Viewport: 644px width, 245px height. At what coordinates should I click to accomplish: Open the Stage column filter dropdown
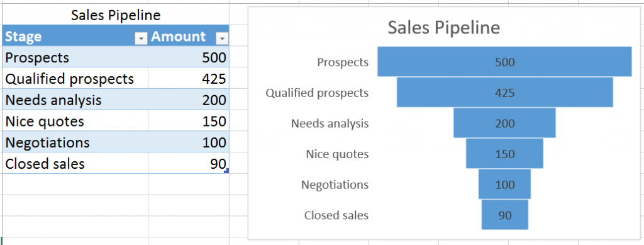(x=141, y=39)
